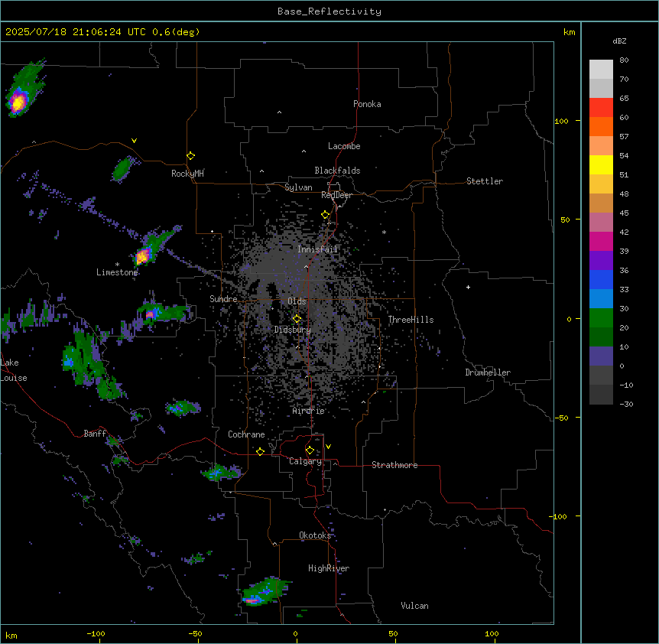Screen dimensions: 659x644
Task: Click the Sylvan label
Action: [298, 187]
